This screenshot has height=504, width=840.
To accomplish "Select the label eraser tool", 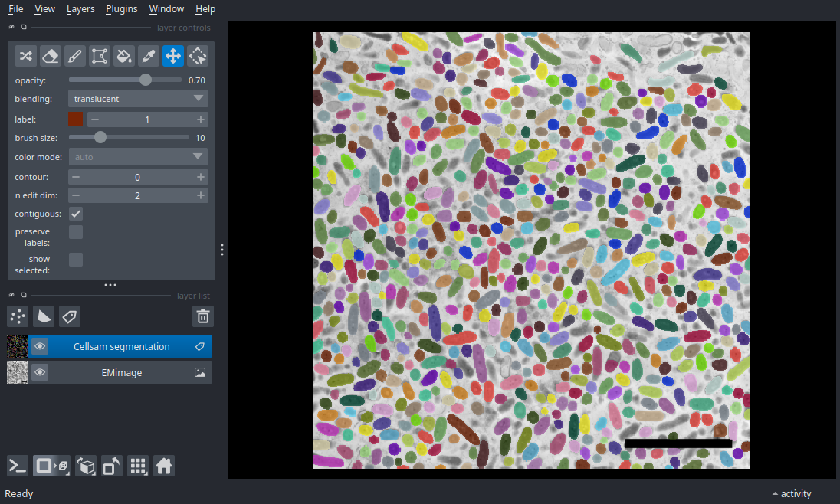I will (50, 56).
